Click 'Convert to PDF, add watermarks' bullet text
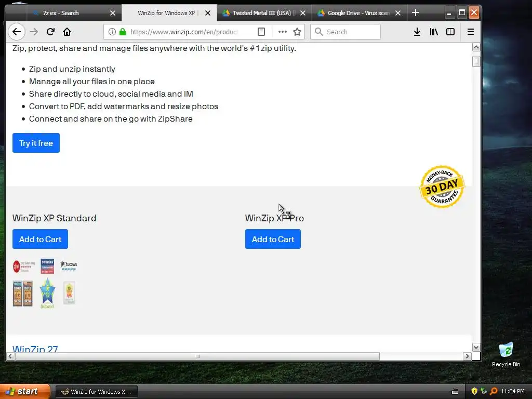This screenshot has width=532, height=399. pyautogui.click(x=124, y=106)
